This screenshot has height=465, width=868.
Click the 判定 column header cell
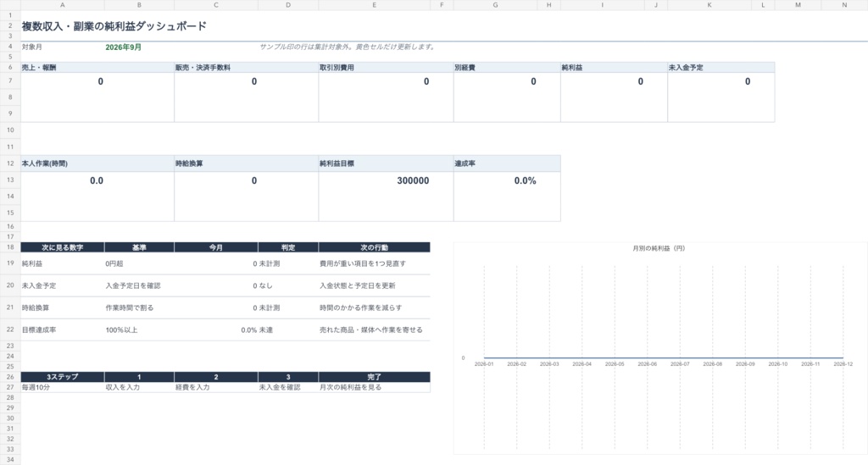288,247
